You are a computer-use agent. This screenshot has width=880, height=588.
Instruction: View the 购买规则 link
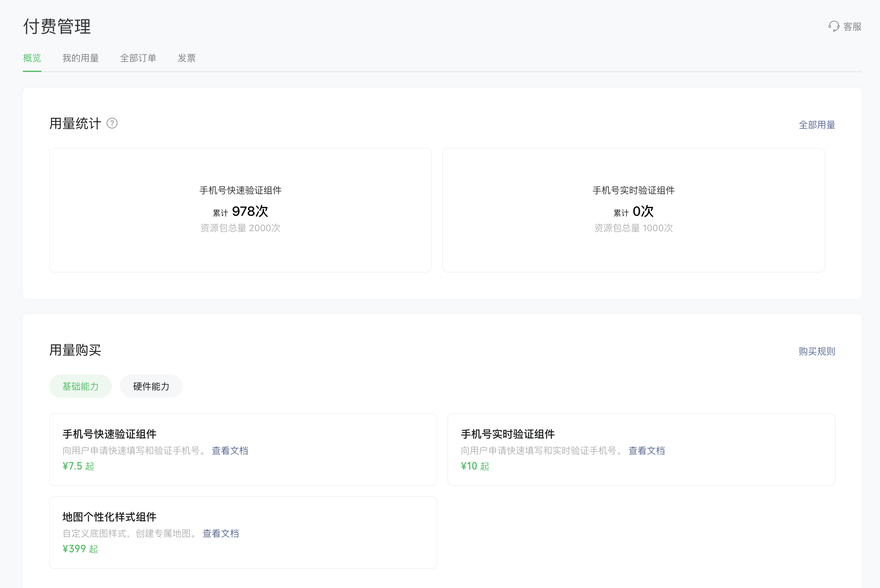[816, 351]
